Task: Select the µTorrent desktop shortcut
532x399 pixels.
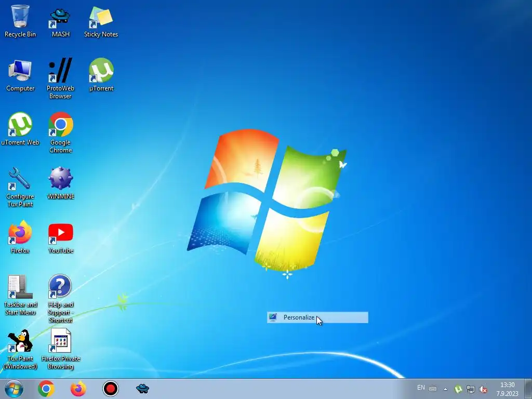Action: pos(101,75)
